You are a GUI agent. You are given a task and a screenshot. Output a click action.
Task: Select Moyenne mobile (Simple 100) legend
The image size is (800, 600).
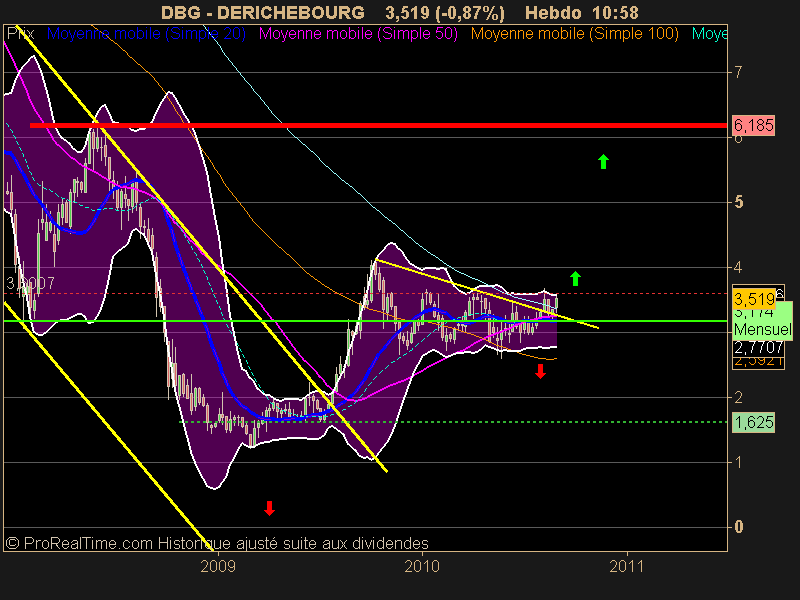click(574, 34)
